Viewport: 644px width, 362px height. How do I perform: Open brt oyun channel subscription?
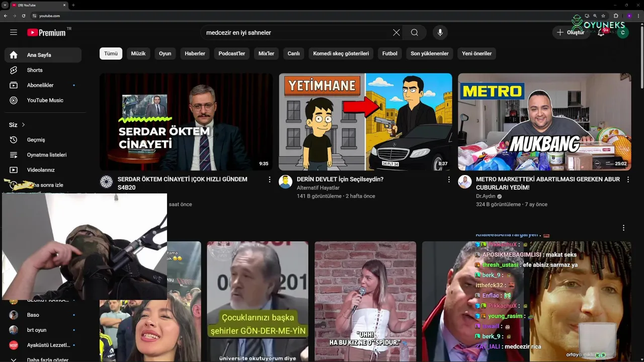coord(43,330)
